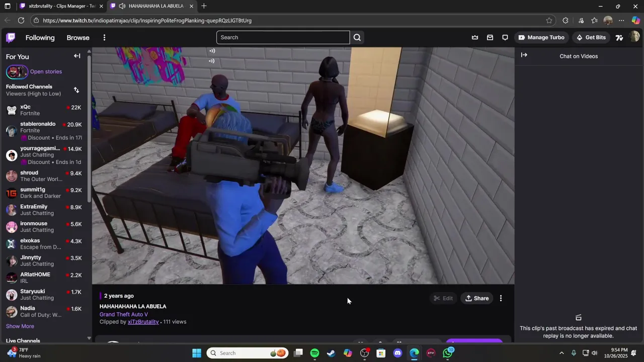The height and width of the screenshot is (362, 644).
Task: Open the Browse page
Action: tap(78, 38)
